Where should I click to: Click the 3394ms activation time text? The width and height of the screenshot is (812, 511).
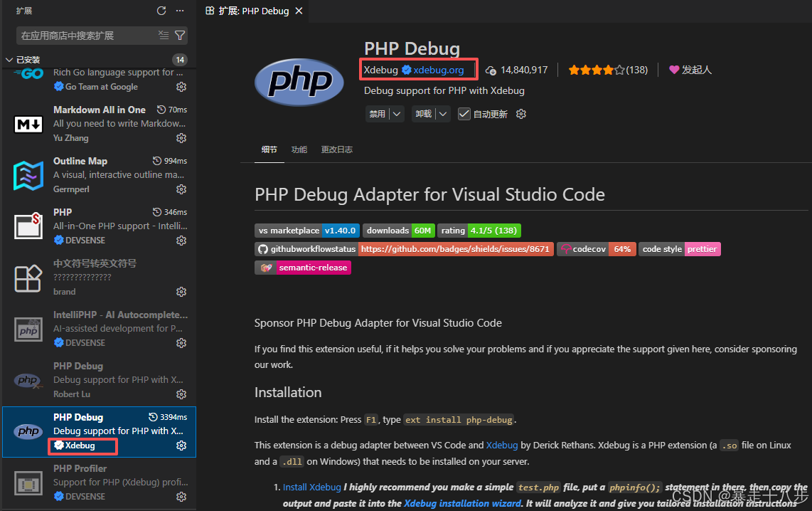pyautogui.click(x=173, y=417)
